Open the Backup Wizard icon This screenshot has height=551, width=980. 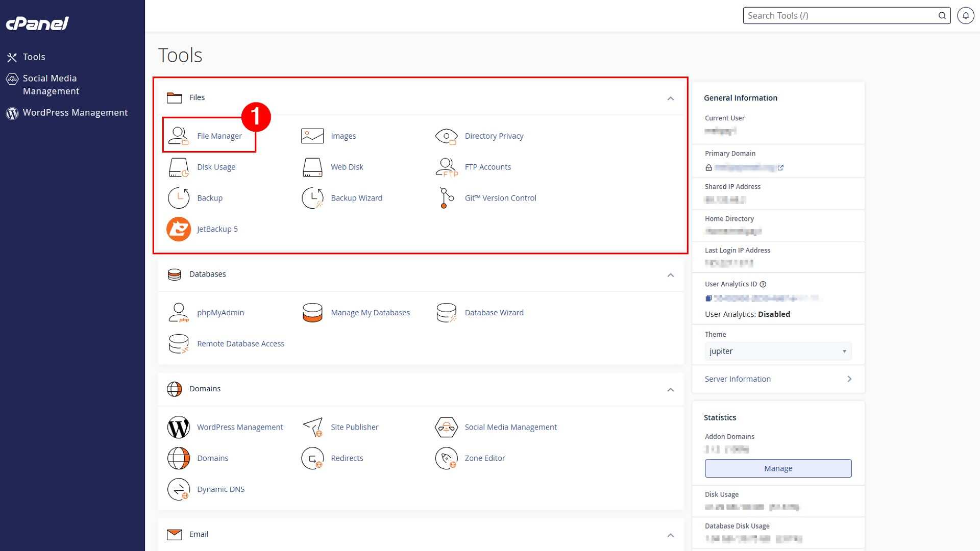tap(312, 198)
